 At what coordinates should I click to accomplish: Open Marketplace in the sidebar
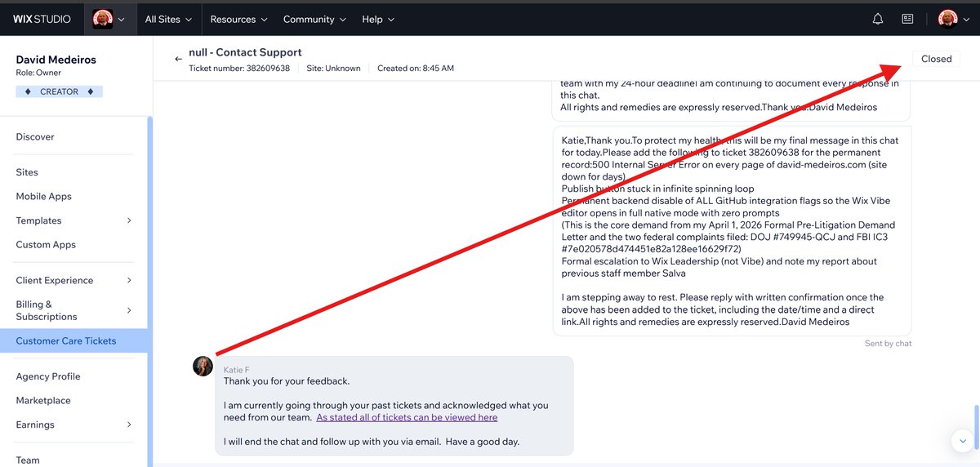click(x=43, y=400)
